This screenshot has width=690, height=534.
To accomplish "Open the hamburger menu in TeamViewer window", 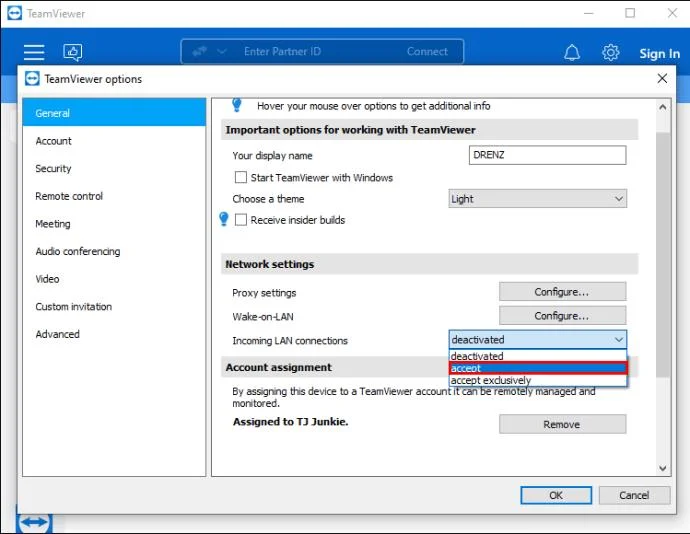I will coord(34,52).
